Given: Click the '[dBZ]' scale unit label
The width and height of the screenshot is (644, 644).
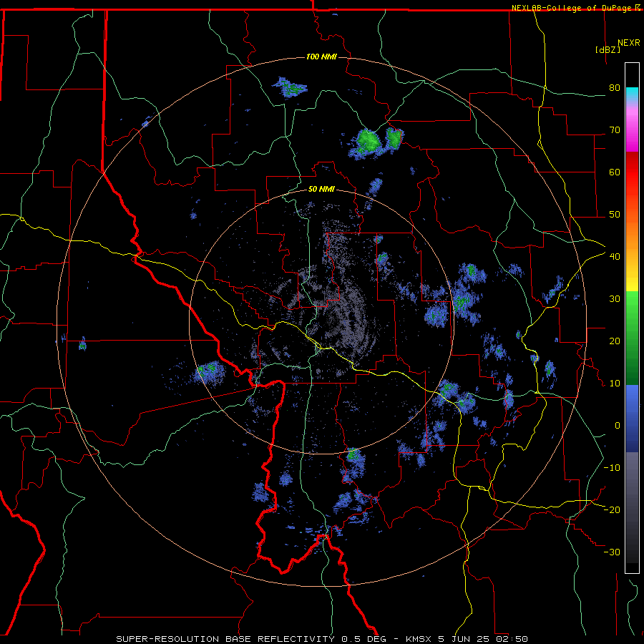Looking at the screenshot, I should [608, 49].
